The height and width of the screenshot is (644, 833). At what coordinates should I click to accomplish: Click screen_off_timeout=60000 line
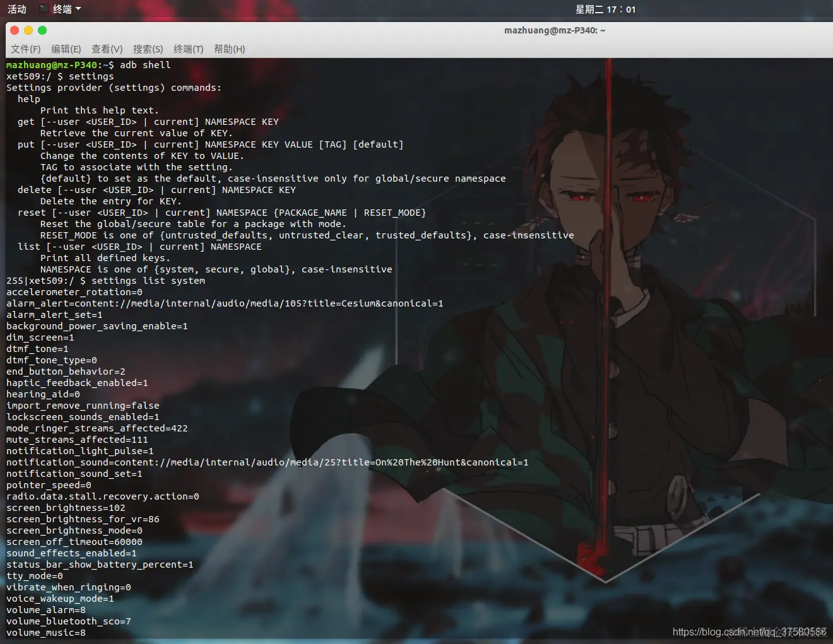click(x=74, y=542)
